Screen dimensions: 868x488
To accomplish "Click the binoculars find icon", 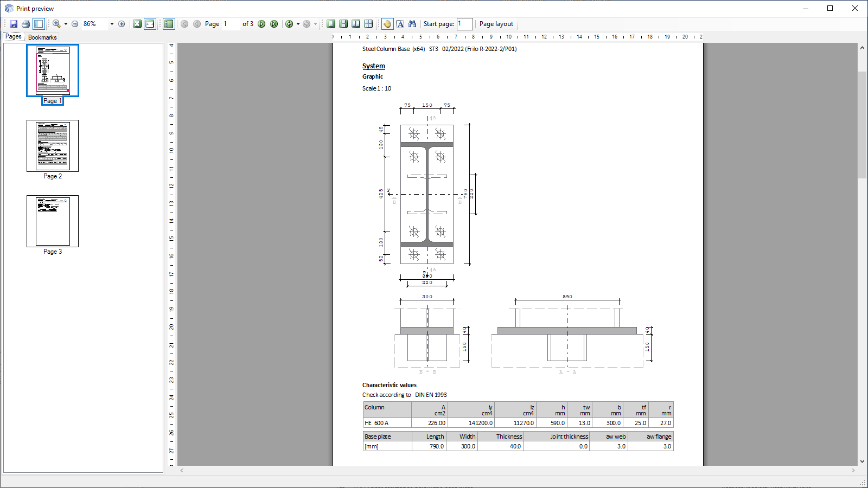I will (x=412, y=24).
